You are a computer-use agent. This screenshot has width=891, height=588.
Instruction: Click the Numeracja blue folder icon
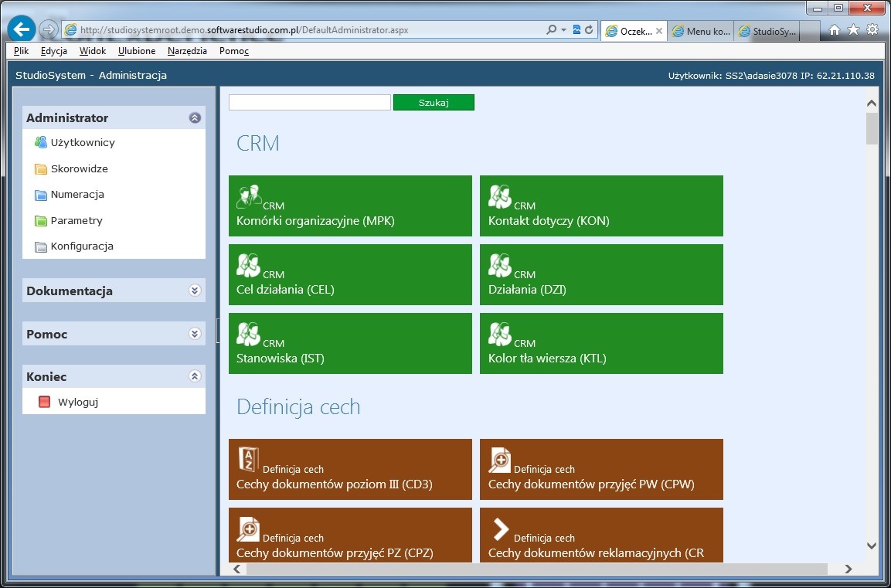(41, 195)
